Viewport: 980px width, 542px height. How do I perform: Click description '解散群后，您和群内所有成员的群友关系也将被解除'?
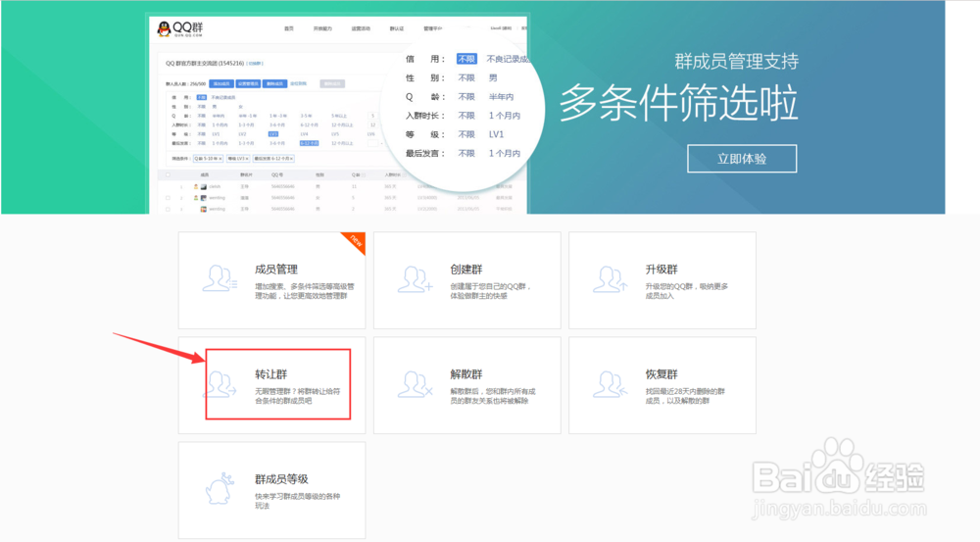493,396
